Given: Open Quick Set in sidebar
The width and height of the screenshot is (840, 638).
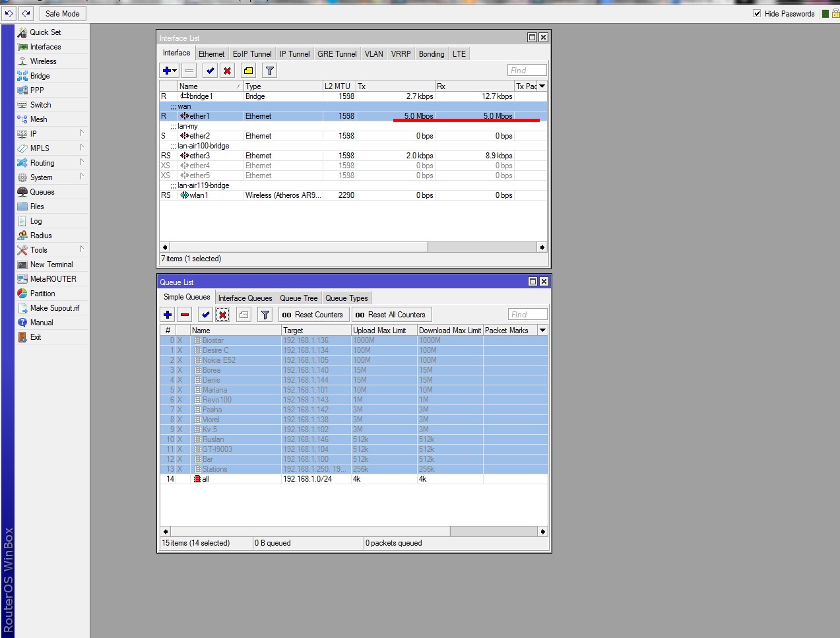Looking at the screenshot, I should tap(52, 32).
